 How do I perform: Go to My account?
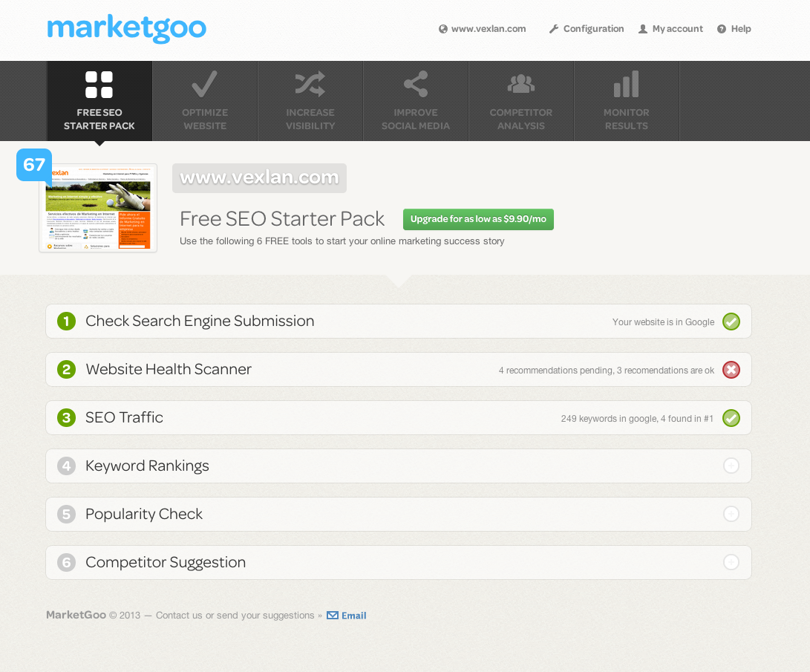677,29
